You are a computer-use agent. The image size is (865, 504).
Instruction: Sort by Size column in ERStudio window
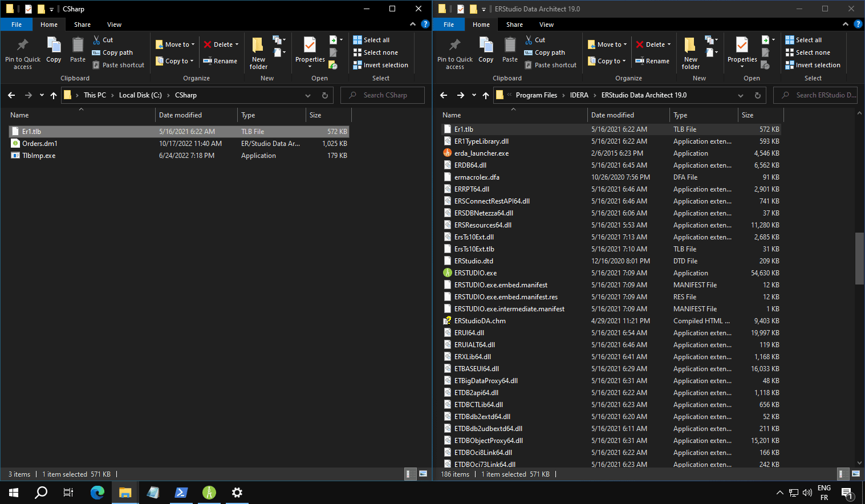pos(761,115)
